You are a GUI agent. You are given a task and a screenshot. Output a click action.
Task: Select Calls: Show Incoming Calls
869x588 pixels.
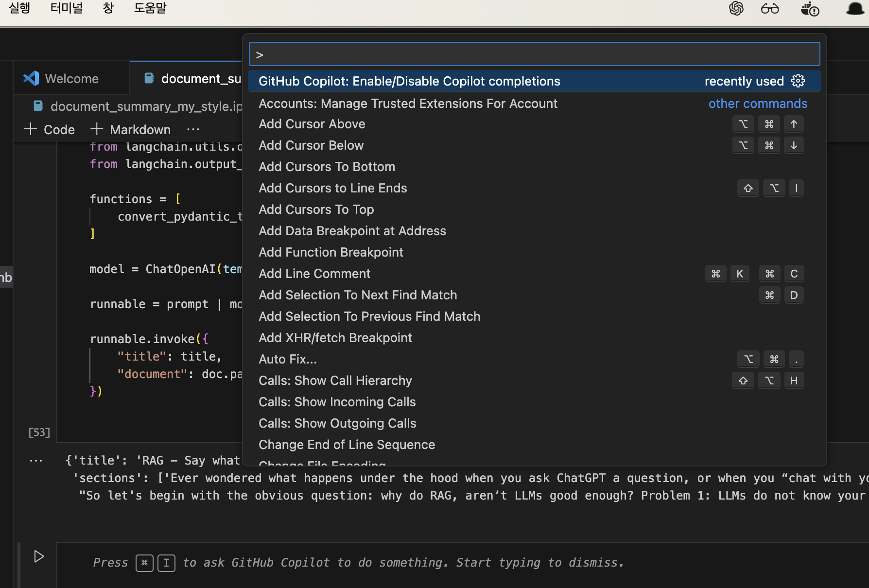[535, 402]
